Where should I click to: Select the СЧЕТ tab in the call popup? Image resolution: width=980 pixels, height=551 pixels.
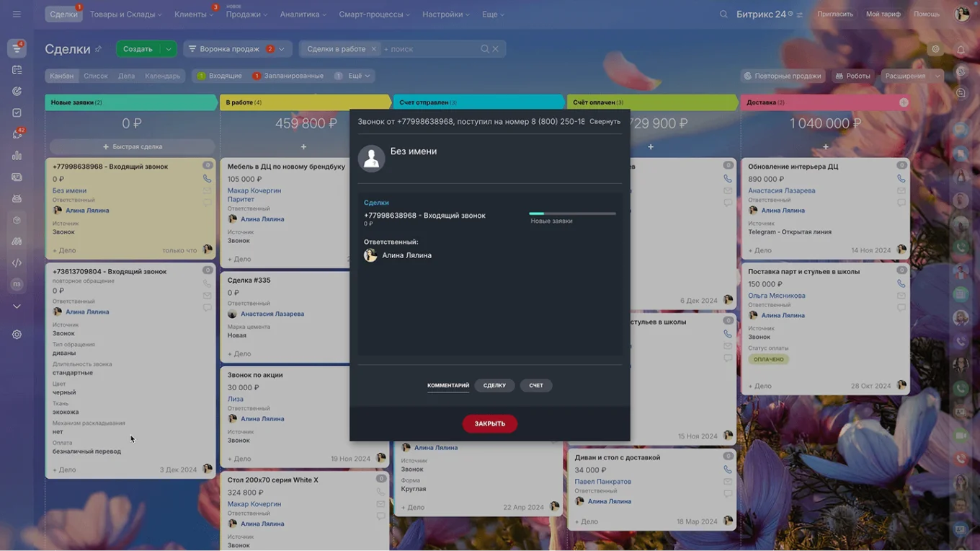(x=535, y=385)
